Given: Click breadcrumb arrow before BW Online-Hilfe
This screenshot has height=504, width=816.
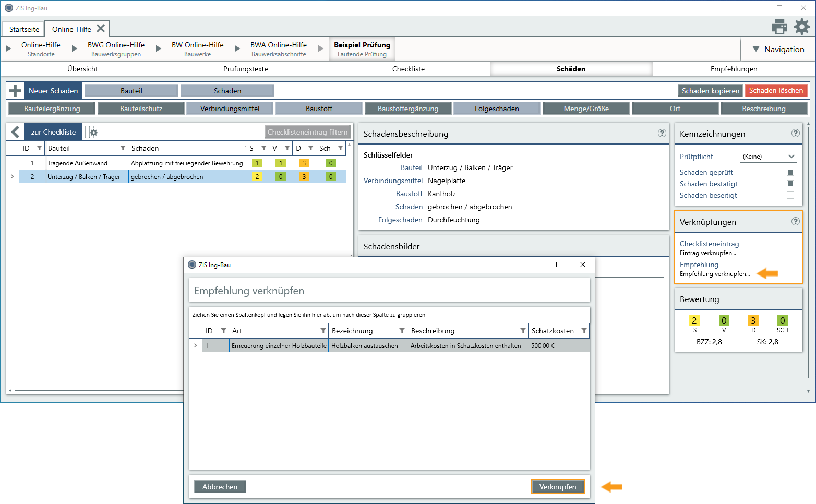Looking at the screenshot, I should [x=159, y=49].
